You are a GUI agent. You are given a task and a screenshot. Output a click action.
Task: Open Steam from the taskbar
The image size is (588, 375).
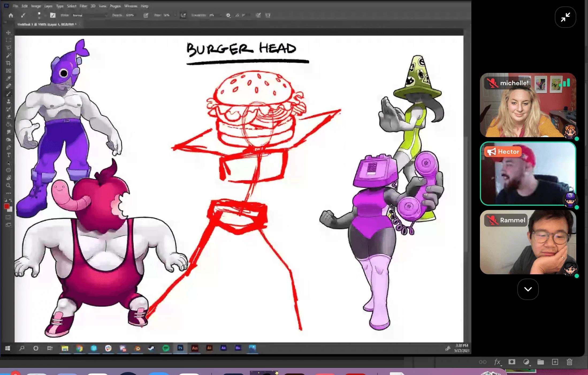[x=151, y=348]
